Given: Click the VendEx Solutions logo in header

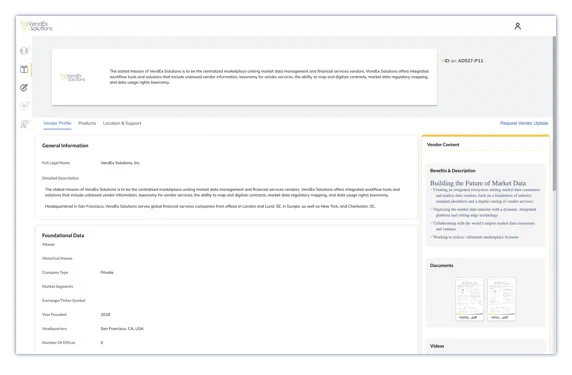Looking at the screenshot, I should coord(36,26).
